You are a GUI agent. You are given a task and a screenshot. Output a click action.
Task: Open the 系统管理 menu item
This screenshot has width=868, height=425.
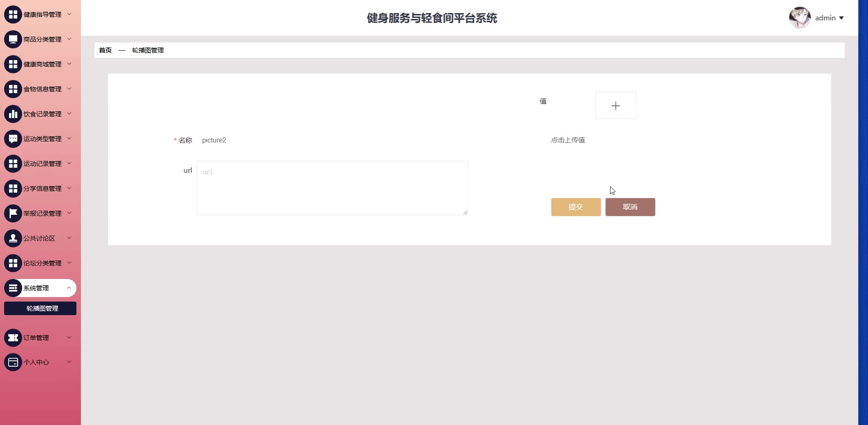(40, 288)
